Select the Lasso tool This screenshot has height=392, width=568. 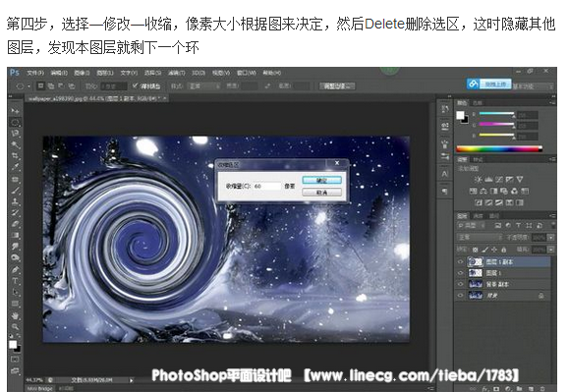tap(15, 134)
